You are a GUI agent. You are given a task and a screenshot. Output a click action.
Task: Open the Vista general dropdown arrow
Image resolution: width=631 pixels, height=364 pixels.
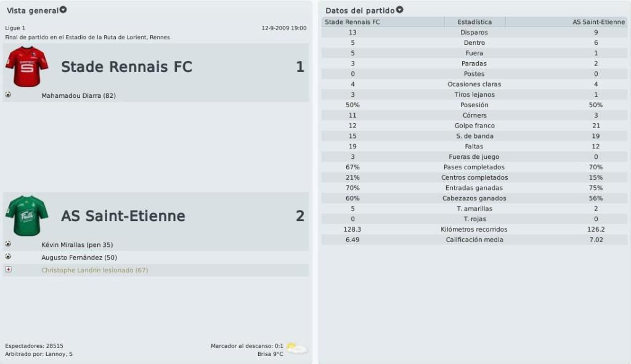(63, 10)
